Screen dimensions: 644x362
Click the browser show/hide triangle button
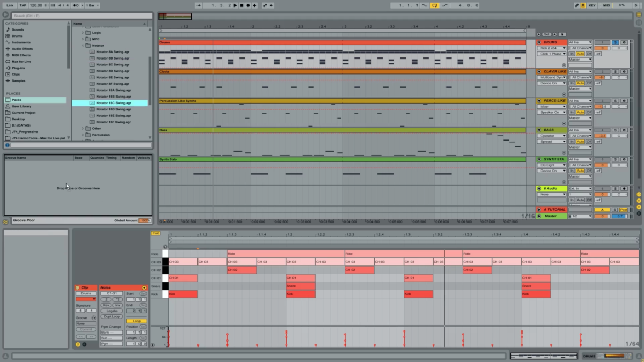pyautogui.click(x=6, y=15)
